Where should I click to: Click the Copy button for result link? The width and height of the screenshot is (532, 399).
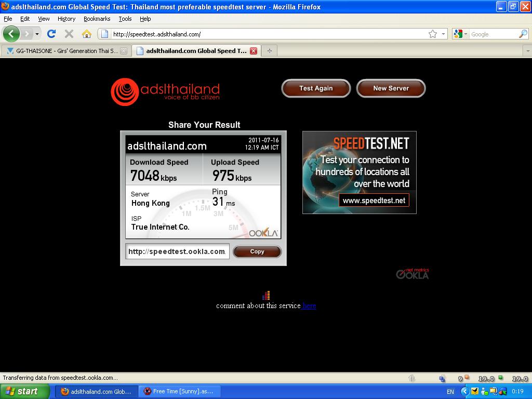(257, 251)
